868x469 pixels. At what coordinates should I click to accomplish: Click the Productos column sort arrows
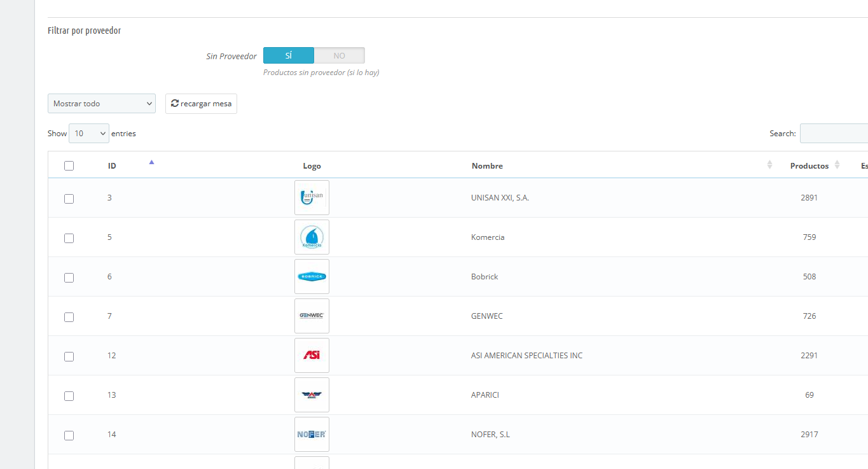click(x=837, y=165)
